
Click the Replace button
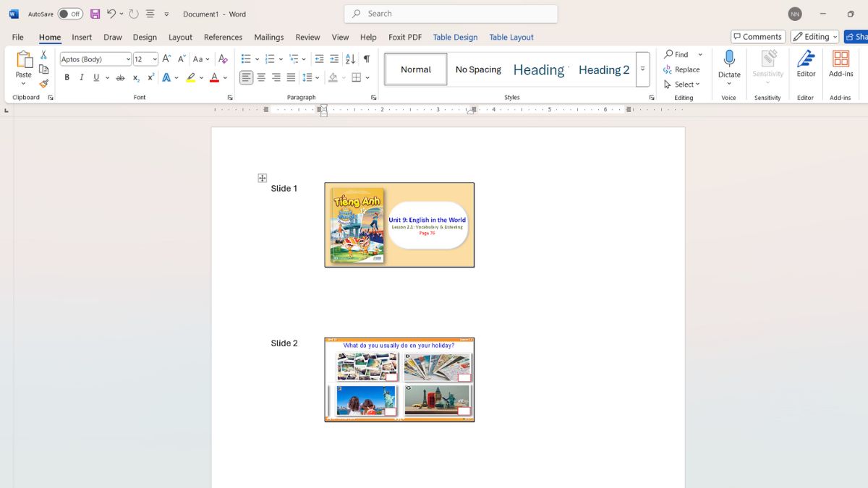683,69
